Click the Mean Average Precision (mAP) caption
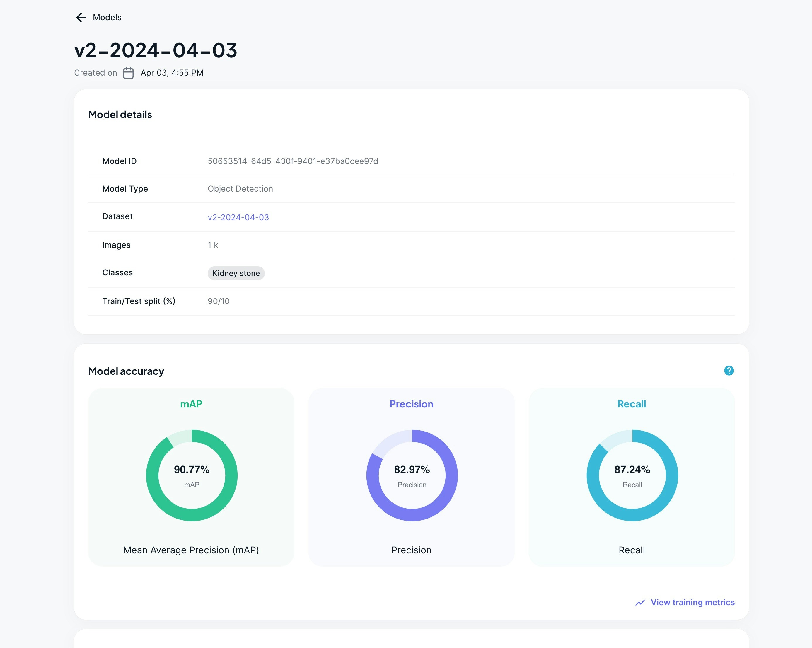Image resolution: width=812 pixels, height=648 pixels. [191, 550]
